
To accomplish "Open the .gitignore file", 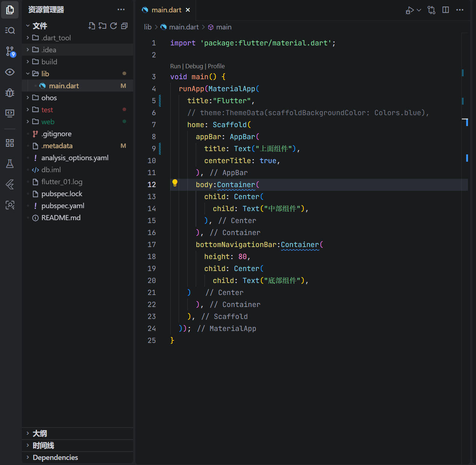I will 77,134.
